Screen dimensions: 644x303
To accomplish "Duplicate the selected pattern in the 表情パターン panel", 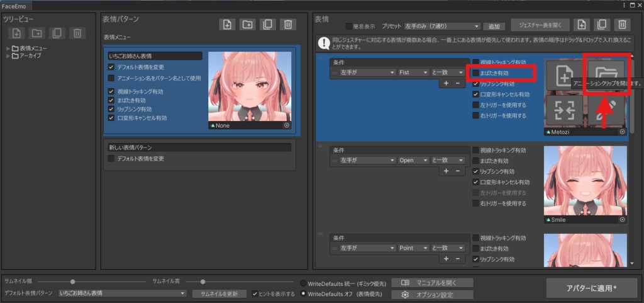I will 268,25.
